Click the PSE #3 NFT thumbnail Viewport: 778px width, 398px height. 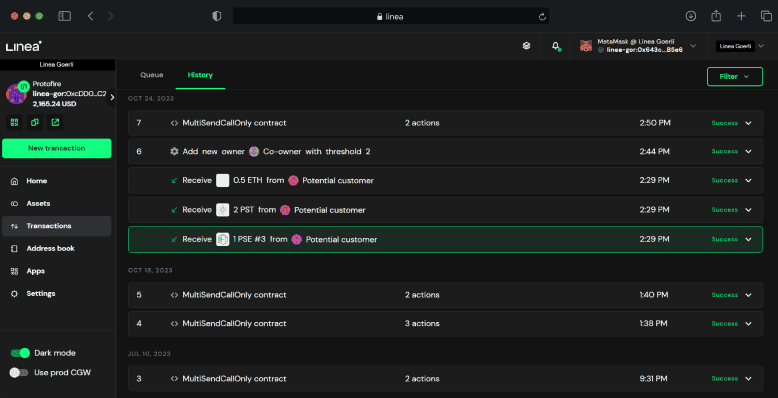click(x=223, y=239)
